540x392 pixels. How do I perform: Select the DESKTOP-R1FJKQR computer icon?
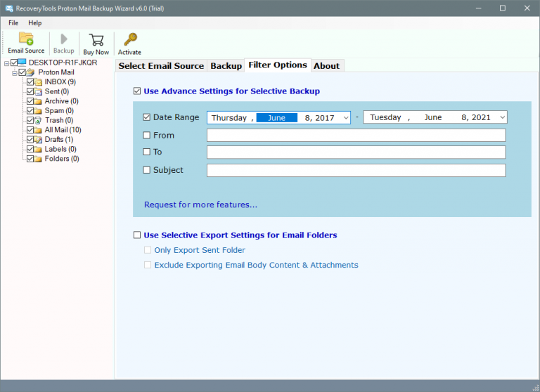(22, 63)
